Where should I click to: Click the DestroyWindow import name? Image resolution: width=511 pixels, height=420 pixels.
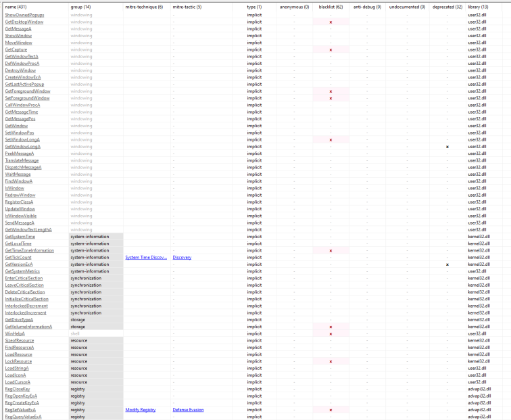[20, 70]
